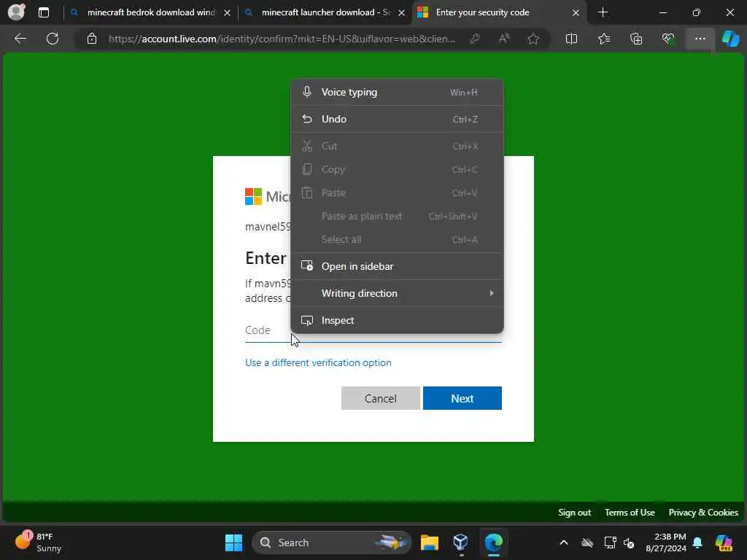Click the blue Next button
The height and width of the screenshot is (560, 747).
(x=462, y=399)
